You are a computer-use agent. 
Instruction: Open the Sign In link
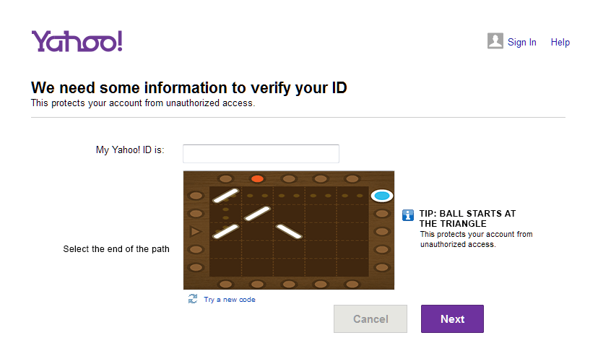point(521,43)
